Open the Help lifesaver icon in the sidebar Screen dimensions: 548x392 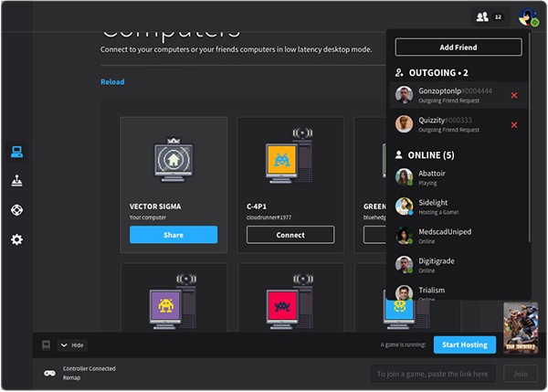tap(16, 210)
